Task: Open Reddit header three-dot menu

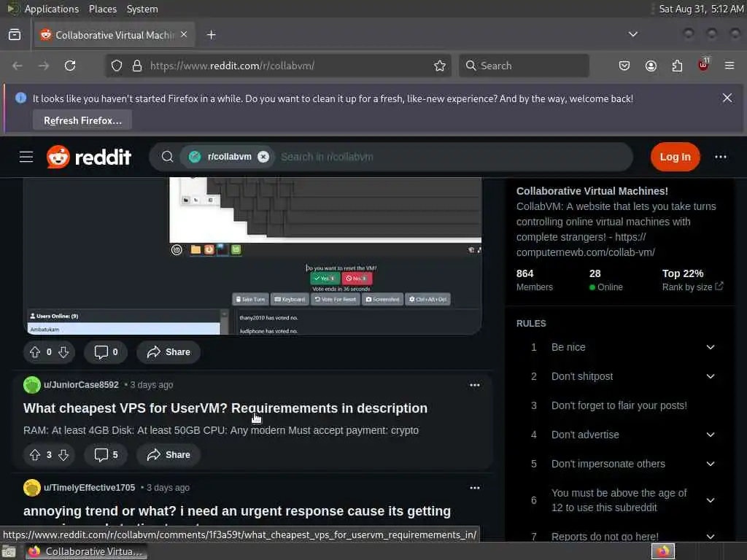Action: click(x=720, y=157)
